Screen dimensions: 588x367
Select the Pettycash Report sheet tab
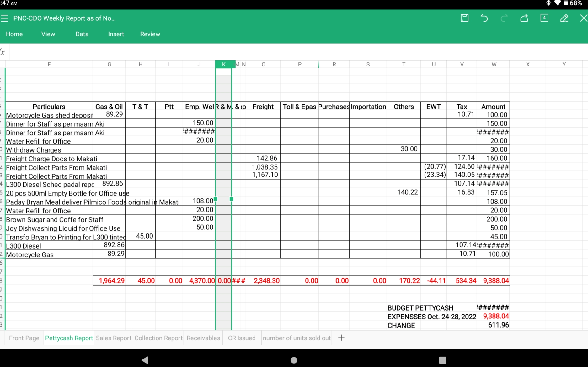coord(69,338)
